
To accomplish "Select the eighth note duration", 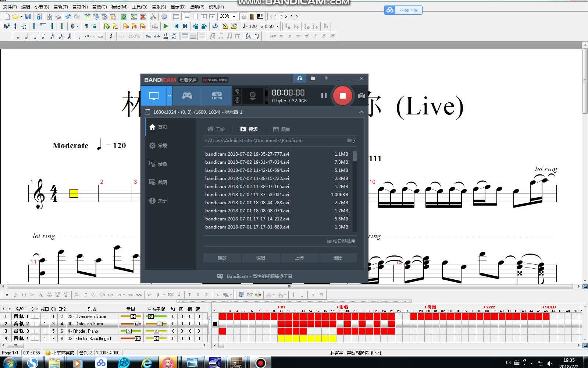I will point(43,36).
